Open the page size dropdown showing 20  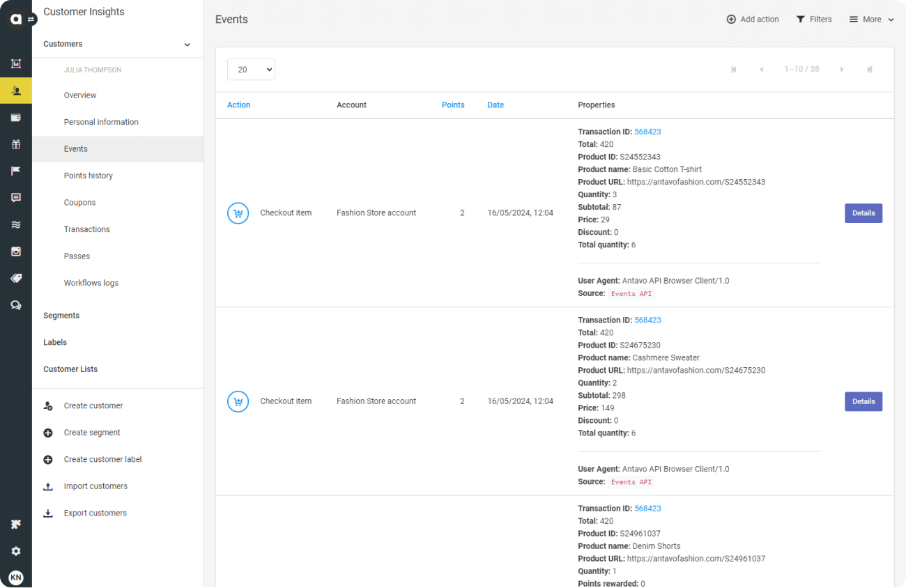[x=251, y=69]
